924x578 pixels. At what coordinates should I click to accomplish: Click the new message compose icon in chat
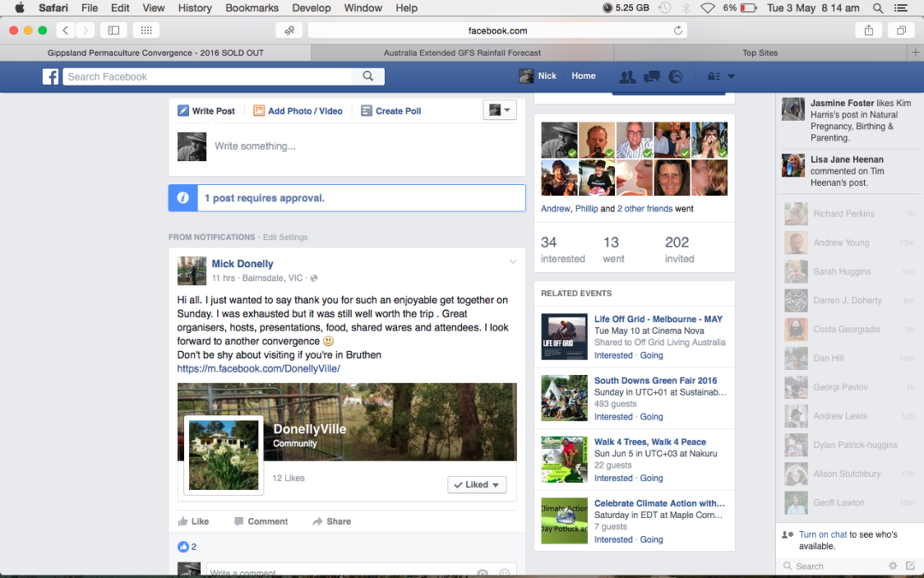(x=910, y=566)
